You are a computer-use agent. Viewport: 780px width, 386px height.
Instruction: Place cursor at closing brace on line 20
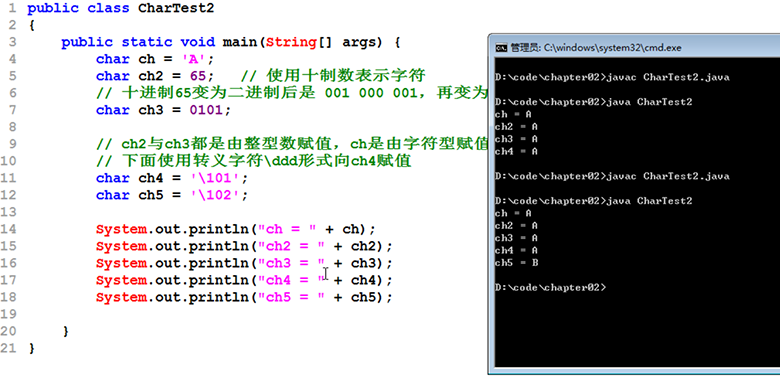[66, 331]
